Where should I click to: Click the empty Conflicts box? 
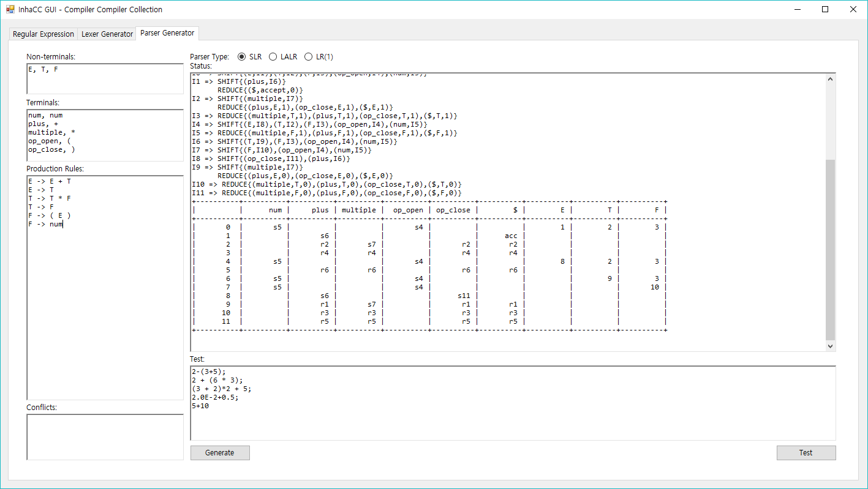coord(105,437)
